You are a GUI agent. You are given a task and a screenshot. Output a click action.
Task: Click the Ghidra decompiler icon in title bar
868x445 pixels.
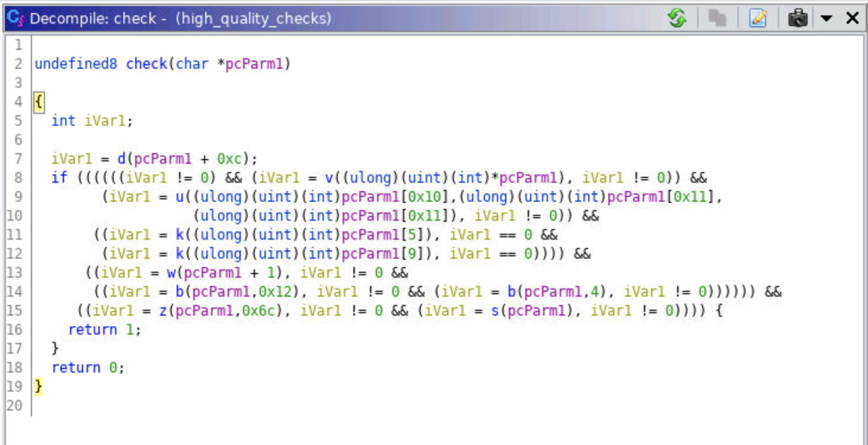point(15,18)
